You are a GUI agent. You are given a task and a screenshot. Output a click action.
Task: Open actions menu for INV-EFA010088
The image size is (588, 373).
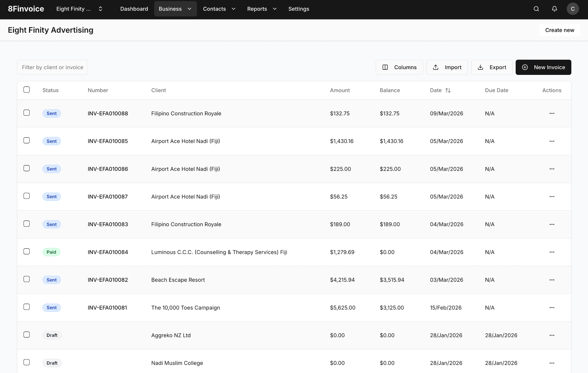[x=552, y=113]
